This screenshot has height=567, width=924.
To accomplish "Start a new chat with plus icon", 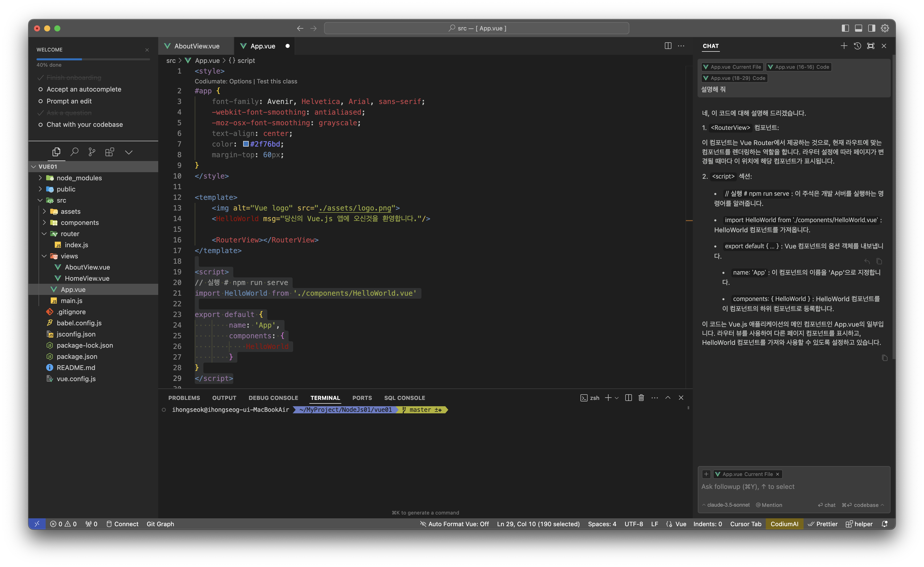I will tap(844, 46).
